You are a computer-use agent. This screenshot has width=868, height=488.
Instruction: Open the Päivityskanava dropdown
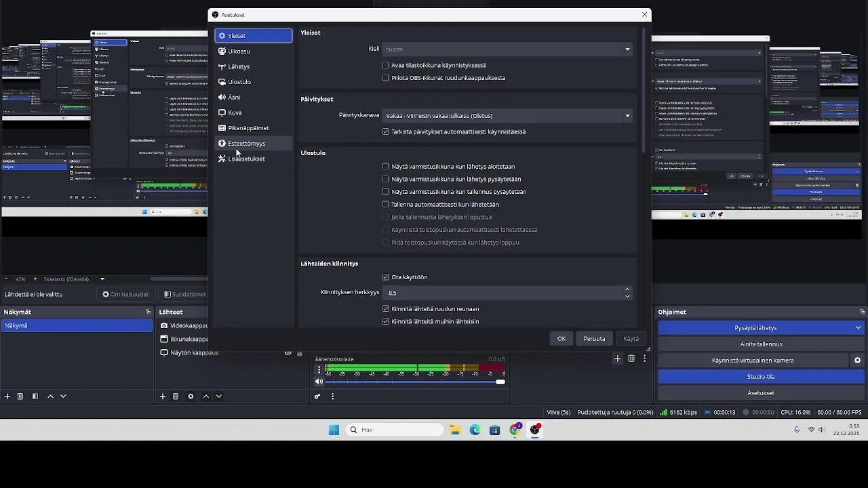pos(507,115)
